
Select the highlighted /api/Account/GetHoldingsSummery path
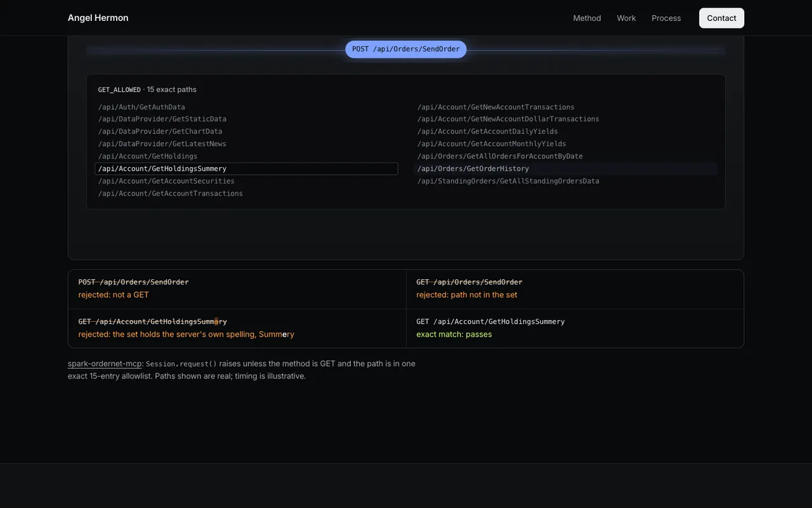click(246, 169)
